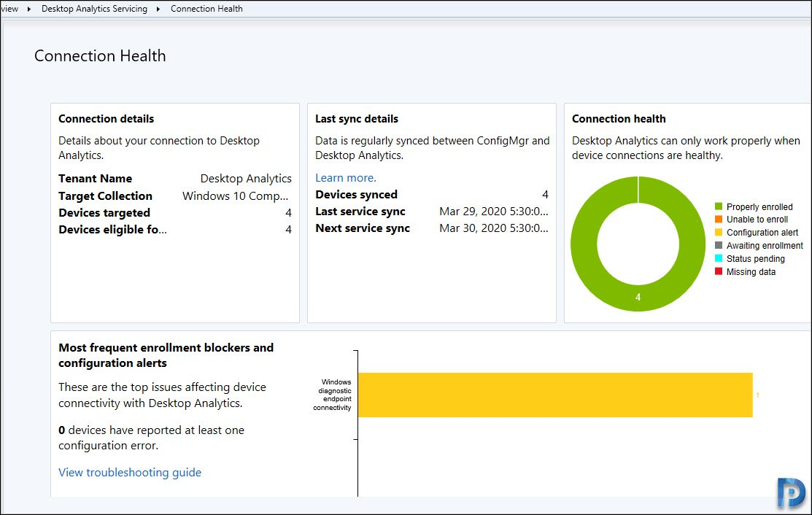Click the gray Awaiting enrollment swatch
This screenshot has height=515, width=812.
tap(719, 245)
